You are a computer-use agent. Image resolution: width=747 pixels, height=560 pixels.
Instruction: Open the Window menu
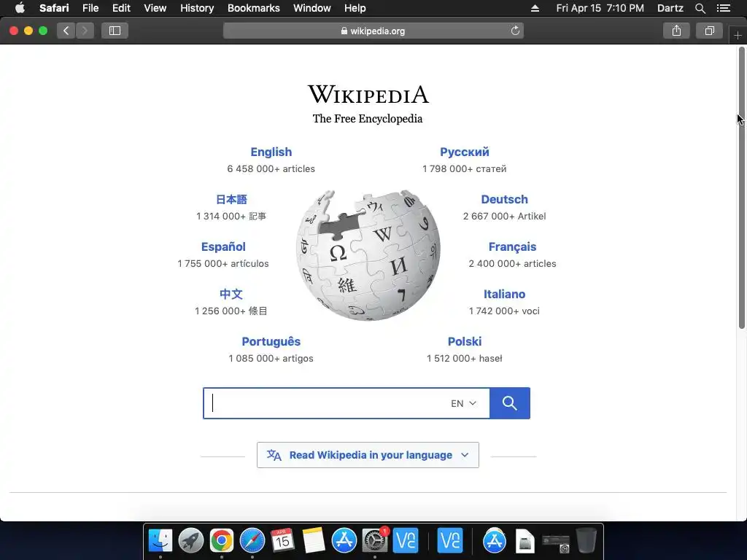312,8
